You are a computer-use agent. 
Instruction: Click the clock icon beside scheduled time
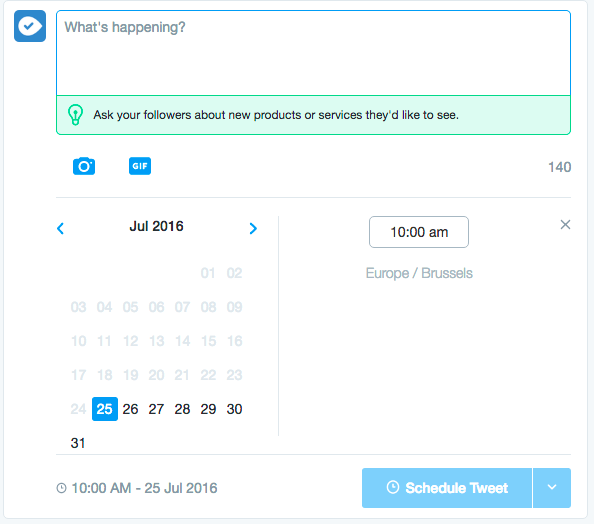61,488
